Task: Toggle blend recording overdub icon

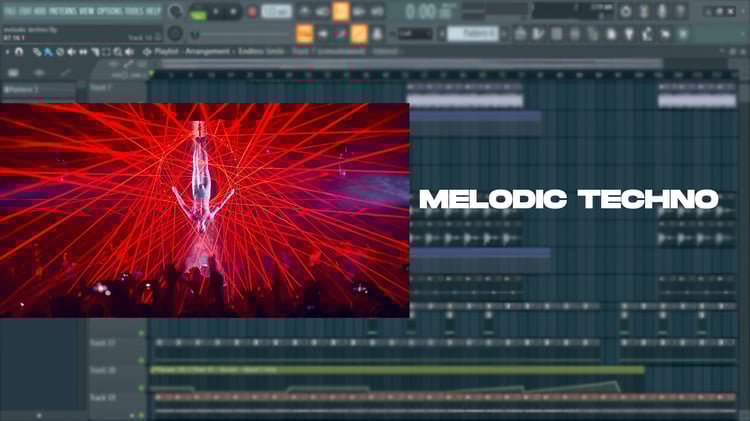Action: click(359, 12)
